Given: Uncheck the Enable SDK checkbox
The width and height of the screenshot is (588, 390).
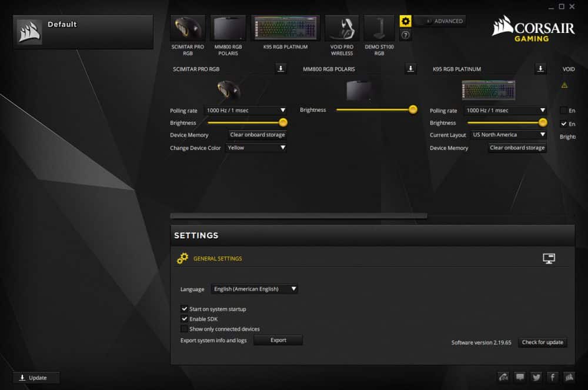Looking at the screenshot, I should pos(184,319).
